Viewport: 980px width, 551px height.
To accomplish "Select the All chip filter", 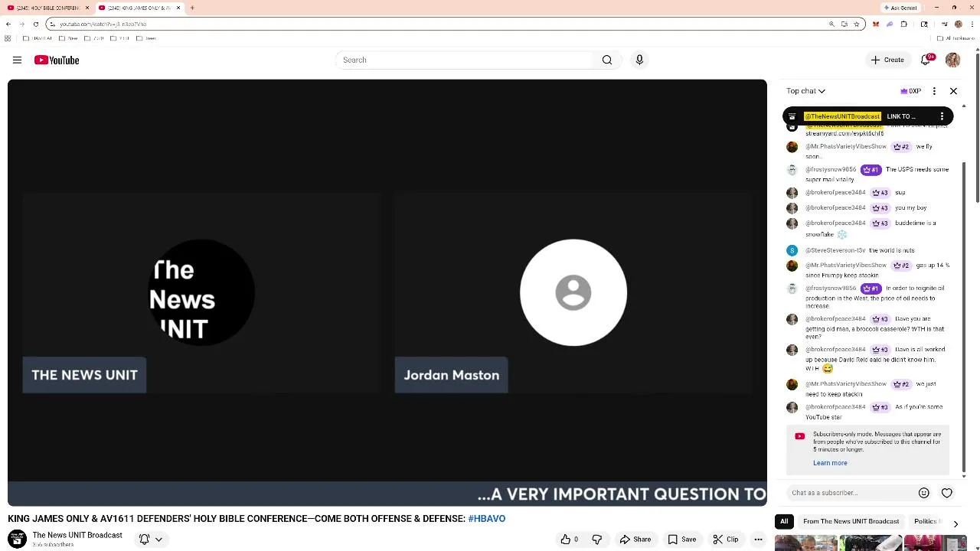I will [x=784, y=521].
